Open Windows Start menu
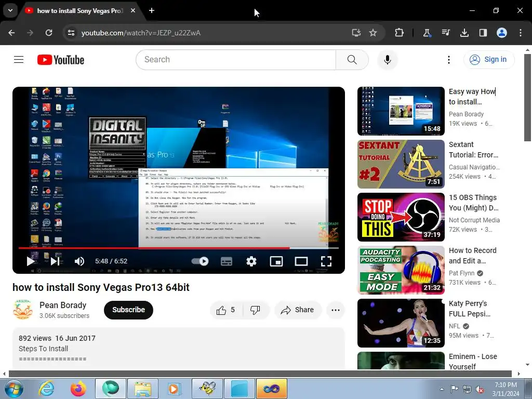Screen dimensions: 532x399 14,389
